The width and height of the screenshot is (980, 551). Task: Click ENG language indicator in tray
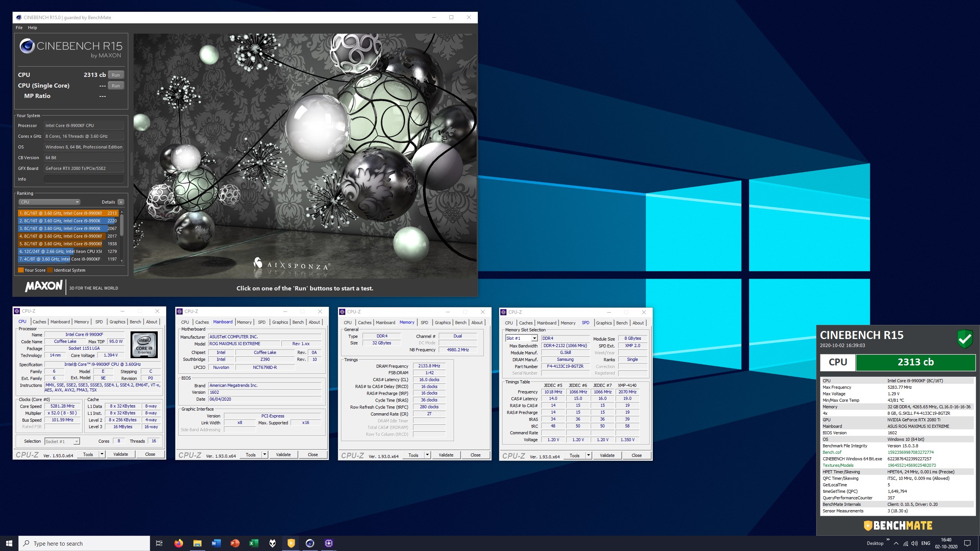(x=926, y=543)
